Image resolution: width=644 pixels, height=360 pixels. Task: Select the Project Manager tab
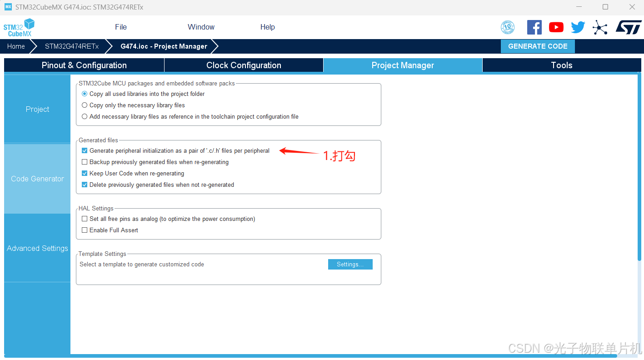pos(403,65)
